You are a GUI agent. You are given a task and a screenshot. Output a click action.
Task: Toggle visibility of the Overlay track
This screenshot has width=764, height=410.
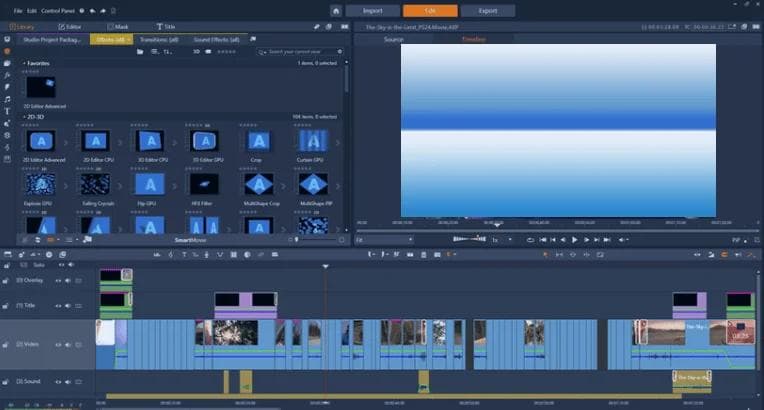(x=58, y=281)
